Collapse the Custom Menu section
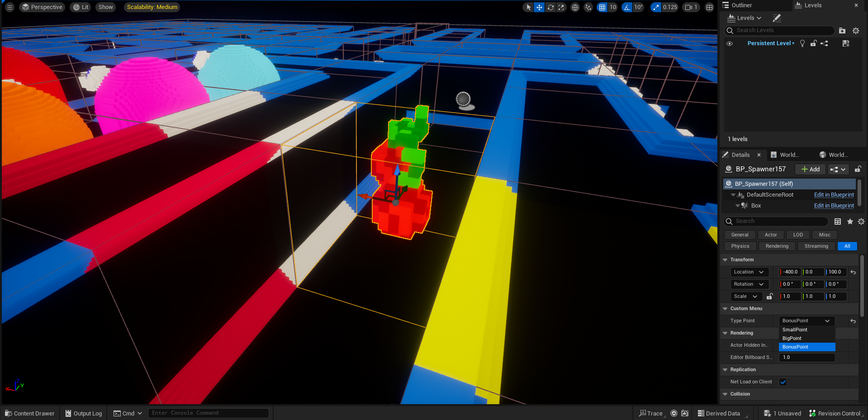 (725, 309)
